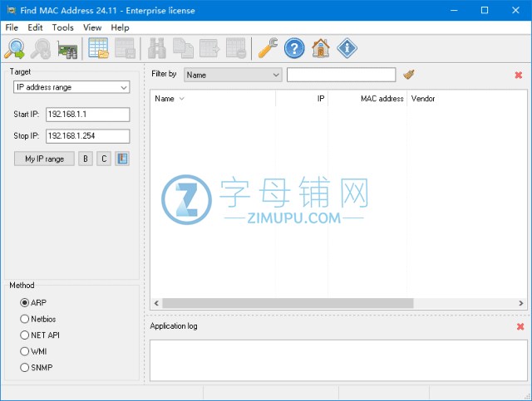
Task: Click the stop search magnifier icon
Action: (x=41, y=48)
